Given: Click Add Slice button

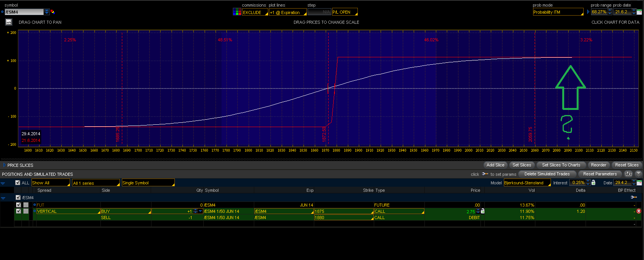Looking at the screenshot, I should point(495,165).
